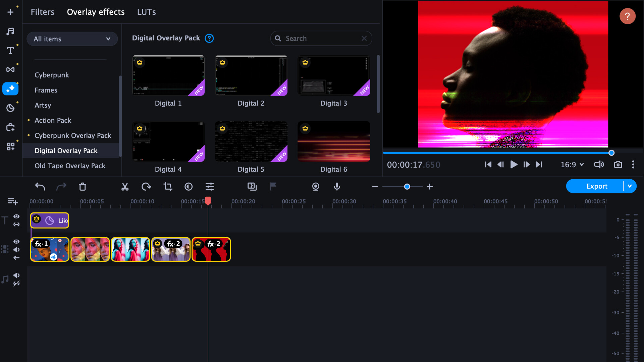Drag the timeline zoom slider control
Screen dimensions: 644x362
(x=406, y=186)
